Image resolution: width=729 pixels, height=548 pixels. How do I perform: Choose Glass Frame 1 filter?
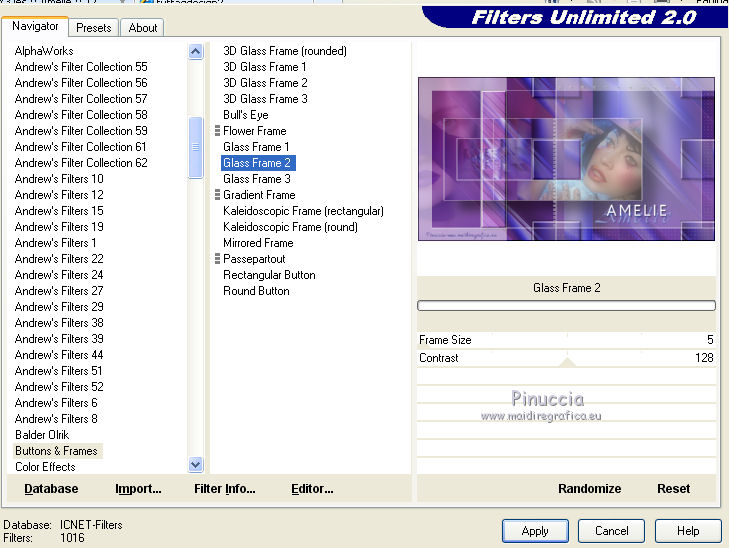[x=256, y=147]
